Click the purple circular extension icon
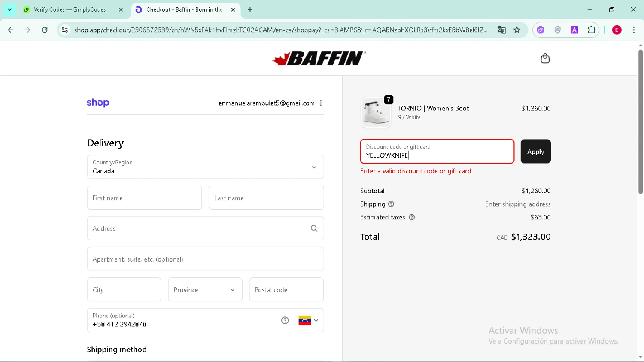The width and height of the screenshot is (644, 362). pyautogui.click(x=541, y=30)
